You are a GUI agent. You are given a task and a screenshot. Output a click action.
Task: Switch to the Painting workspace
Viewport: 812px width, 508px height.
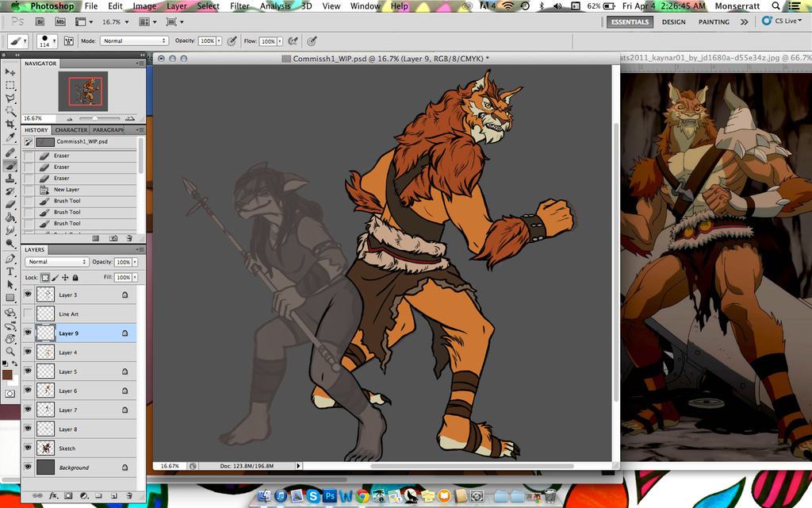click(714, 21)
